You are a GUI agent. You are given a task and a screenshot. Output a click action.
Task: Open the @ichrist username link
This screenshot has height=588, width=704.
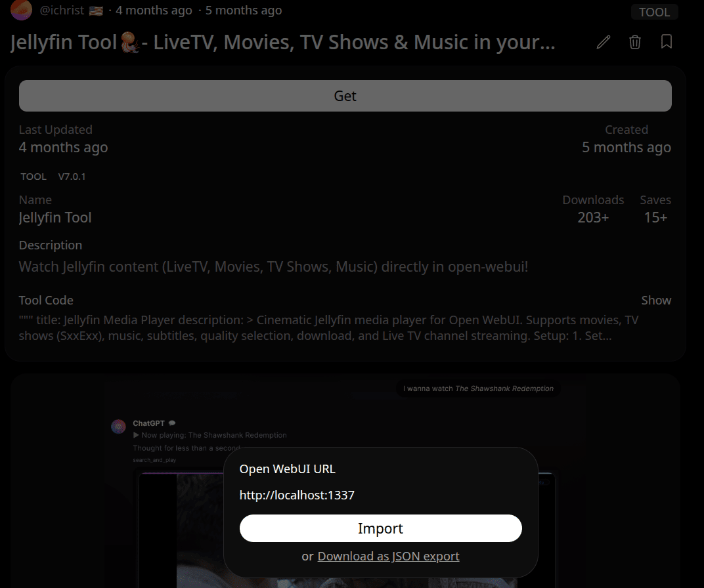62,10
